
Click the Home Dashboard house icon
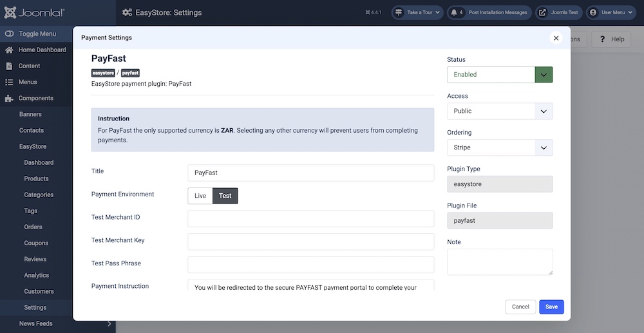pyautogui.click(x=9, y=50)
